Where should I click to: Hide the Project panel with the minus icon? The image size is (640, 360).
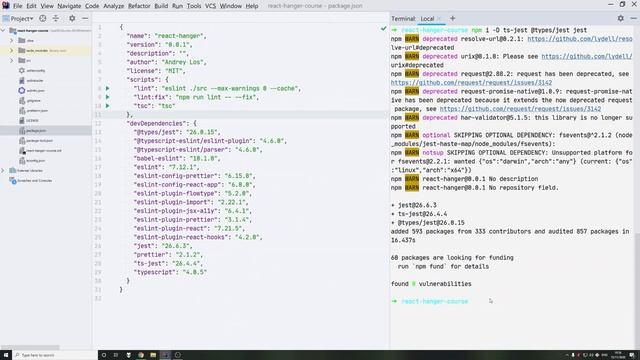[x=85, y=18]
